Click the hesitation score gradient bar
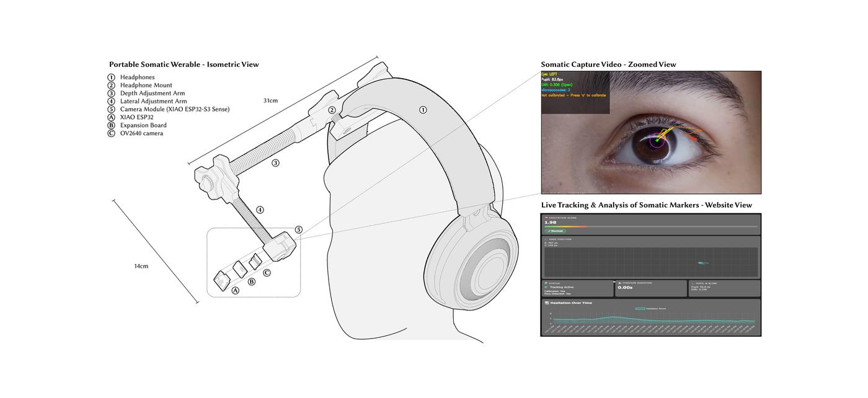This screenshot has height=398, width=868. tap(651, 227)
